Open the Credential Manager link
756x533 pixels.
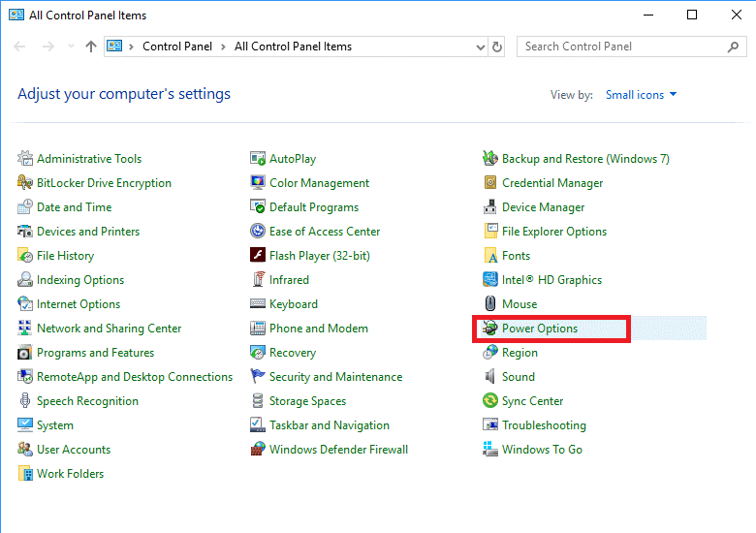pos(552,182)
